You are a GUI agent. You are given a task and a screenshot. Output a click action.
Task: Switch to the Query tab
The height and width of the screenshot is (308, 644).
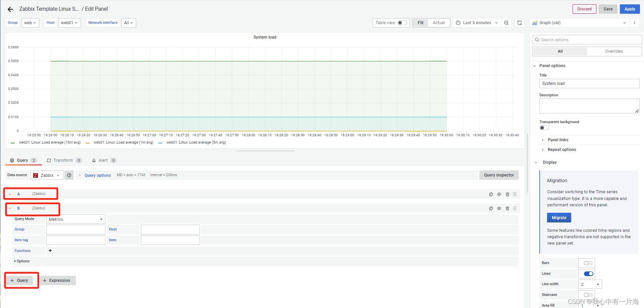click(x=23, y=160)
